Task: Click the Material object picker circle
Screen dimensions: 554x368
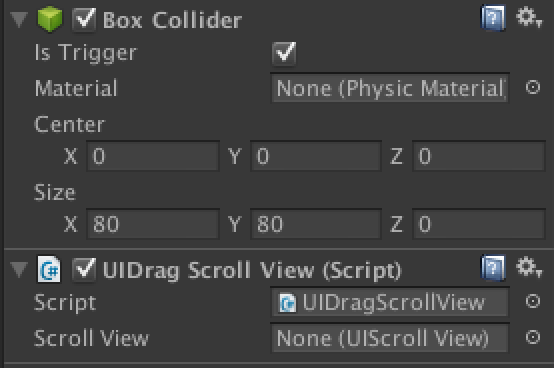Action: (x=533, y=87)
